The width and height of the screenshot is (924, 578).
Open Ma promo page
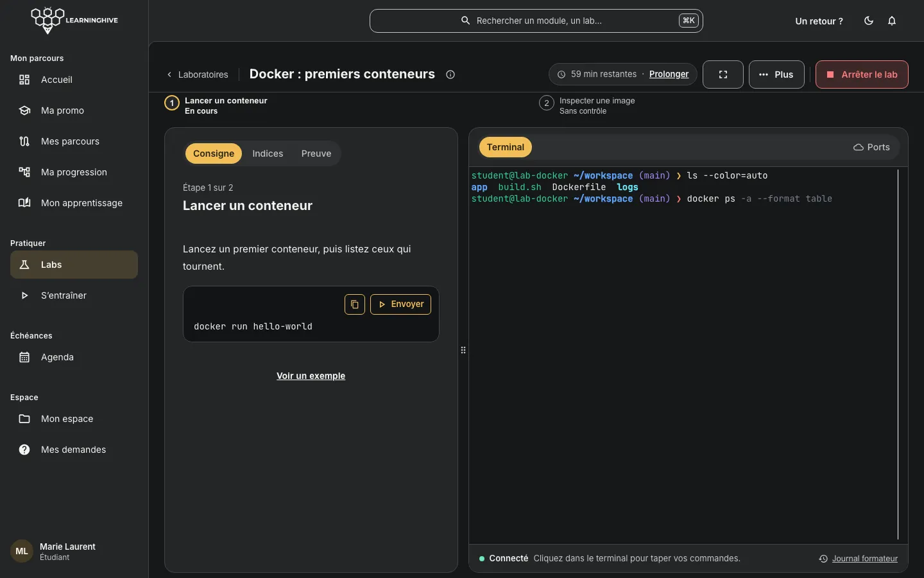pos(74,110)
